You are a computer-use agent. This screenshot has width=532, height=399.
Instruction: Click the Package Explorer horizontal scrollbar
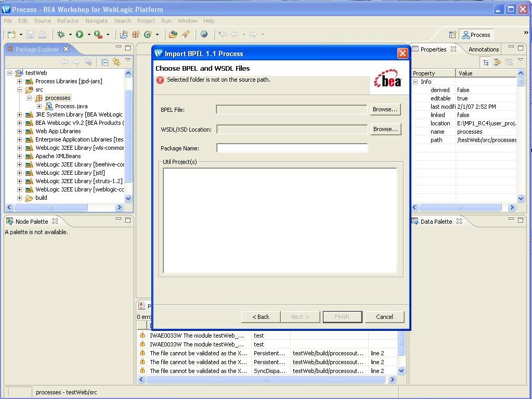(x=64, y=208)
